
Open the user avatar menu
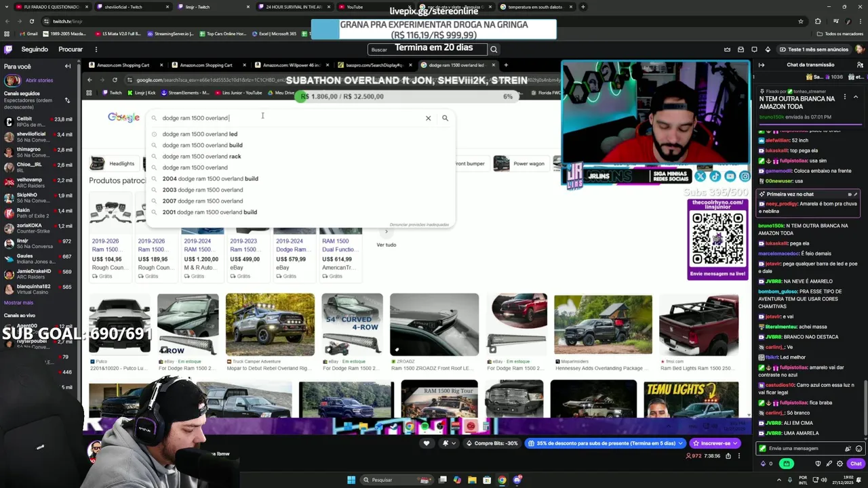[x=859, y=49]
